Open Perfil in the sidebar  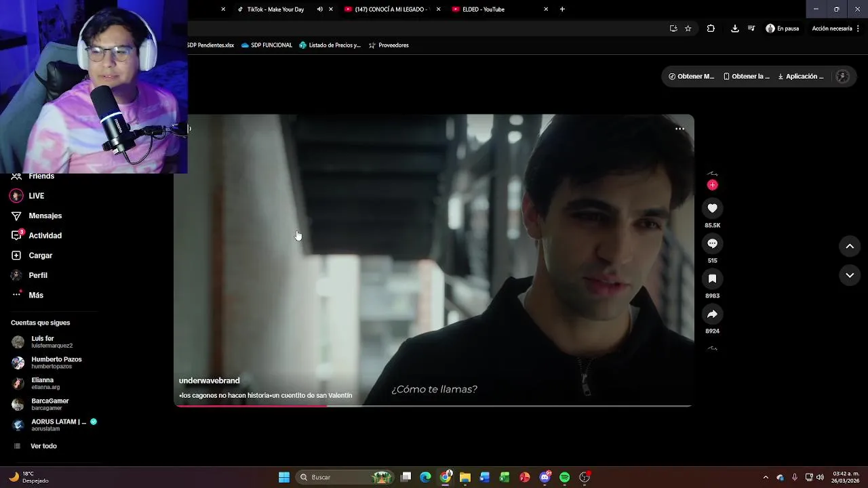click(x=29, y=275)
